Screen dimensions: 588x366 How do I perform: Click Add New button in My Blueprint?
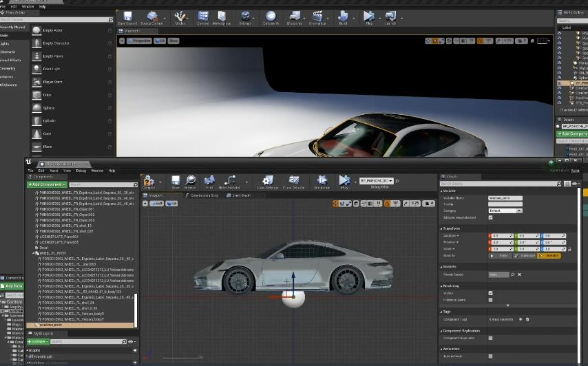pos(37,342)
